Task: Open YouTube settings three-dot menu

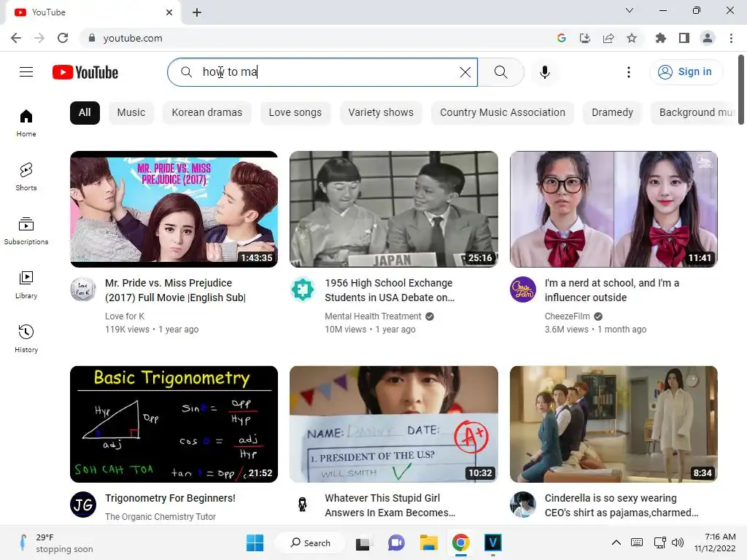Action: pos(628,72)
